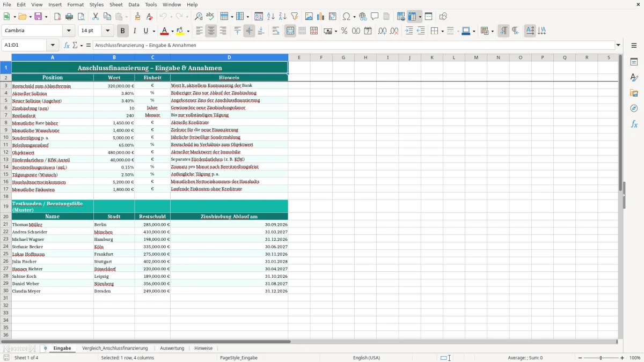Click the Cut scissors icon
This screenshot has width=644, height=362.
coord(96,17)
